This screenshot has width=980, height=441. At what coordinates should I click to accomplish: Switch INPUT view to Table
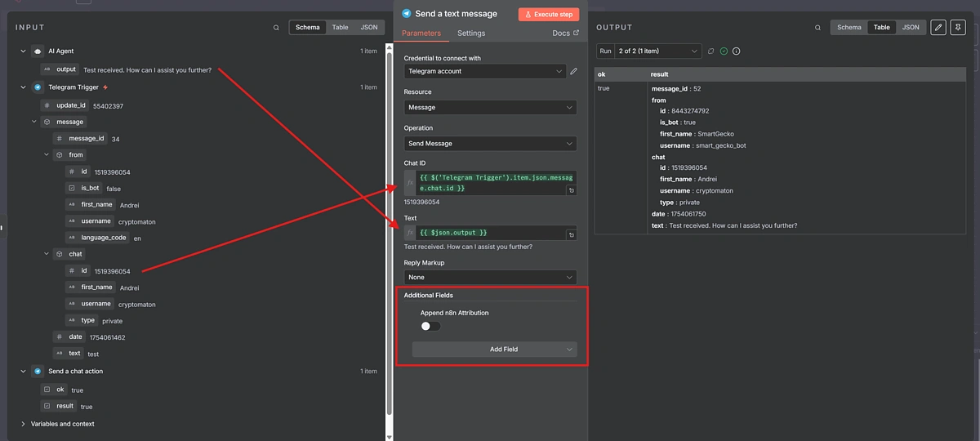click(340, 27)
